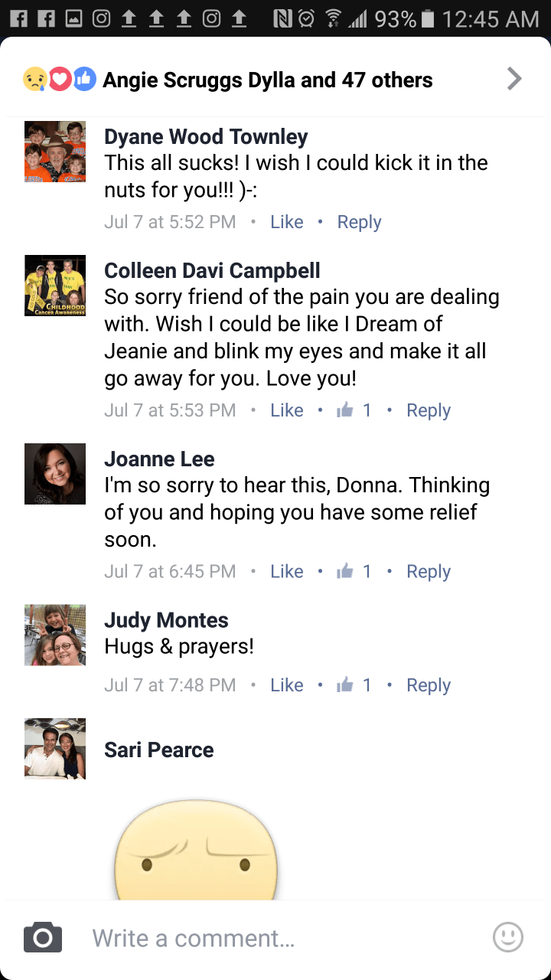This screenshot has height=980, width=551.
Task: Like Judy Montes's comment
Action: coord(287,685)
